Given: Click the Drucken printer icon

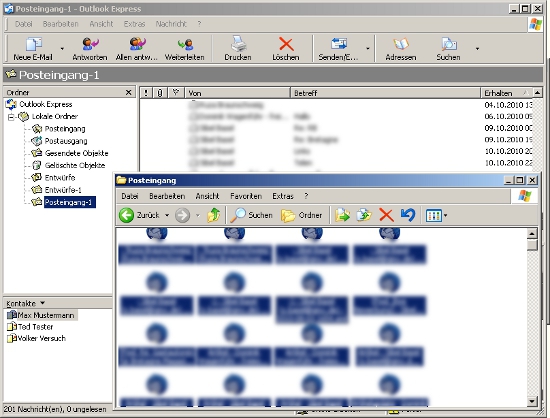Looking at the screenshot, I should click(x=238, y=48).
